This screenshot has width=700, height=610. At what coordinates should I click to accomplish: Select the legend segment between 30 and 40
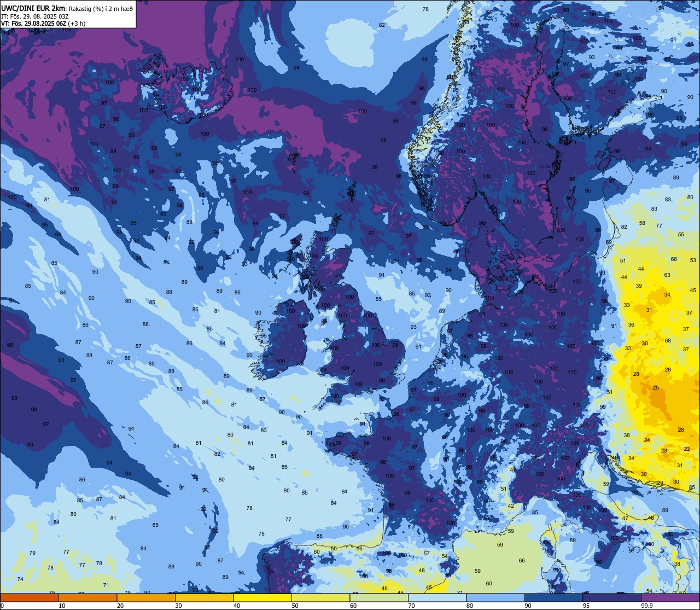[205, 597]
